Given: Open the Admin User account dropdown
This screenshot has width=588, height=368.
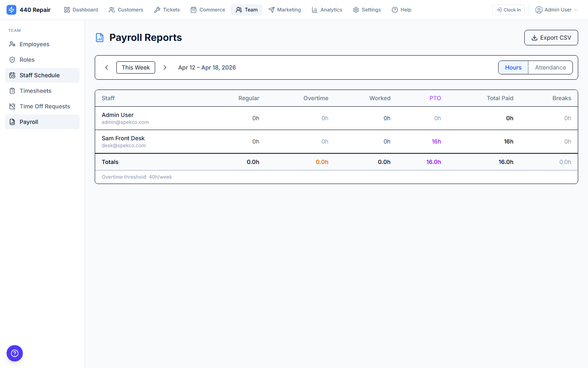Looking at the screenshot, I should pyautogui.click(x=556, y=9).
